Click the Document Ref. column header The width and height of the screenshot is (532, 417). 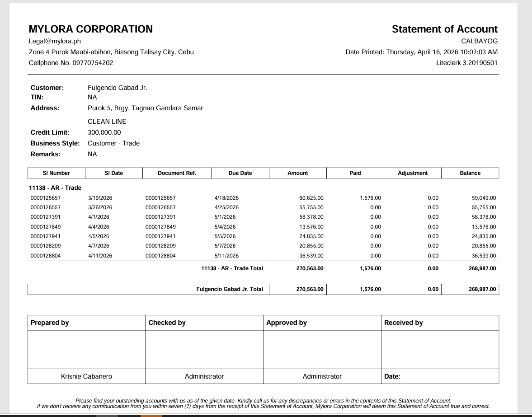177,173
